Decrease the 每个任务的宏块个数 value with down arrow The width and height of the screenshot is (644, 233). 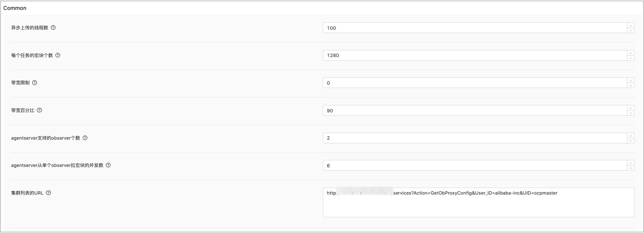[x=630, y=58]
